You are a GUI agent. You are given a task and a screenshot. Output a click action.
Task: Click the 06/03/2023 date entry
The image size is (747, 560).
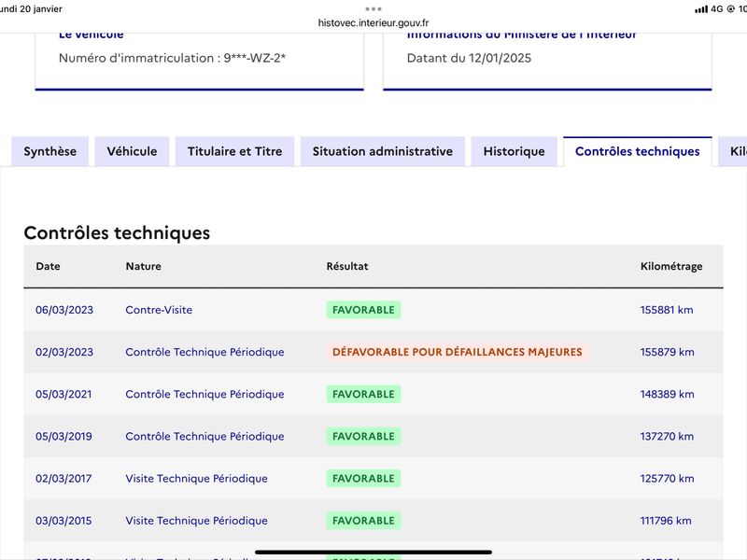tap(64, 310)
